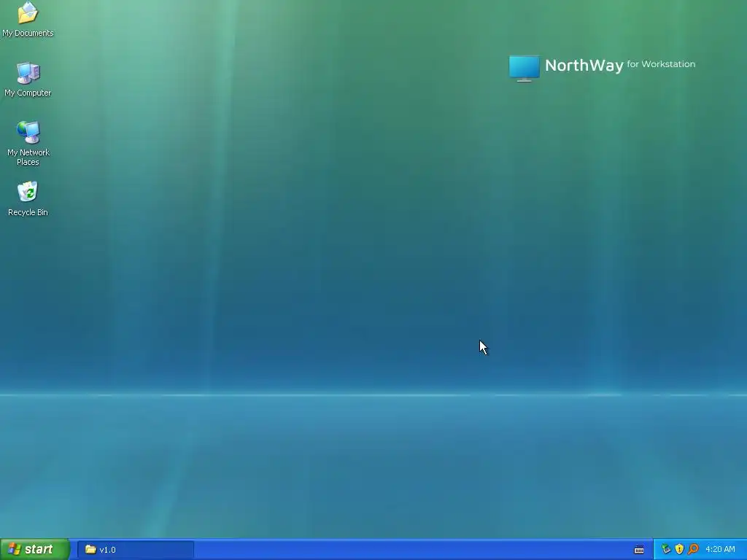Click the Safely Remove Hardware tray icon
The width and height of the screenshot is (747, 560).
click(666, 549)
